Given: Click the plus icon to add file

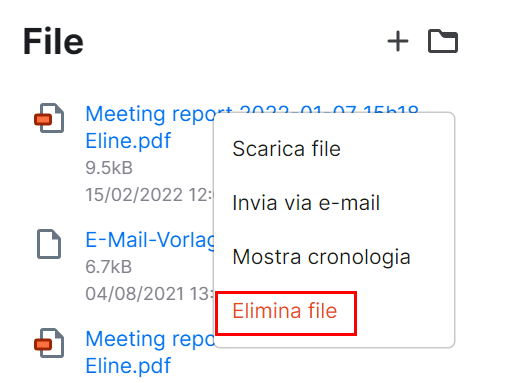Looking at the screenshot, I should click(398, 41).
